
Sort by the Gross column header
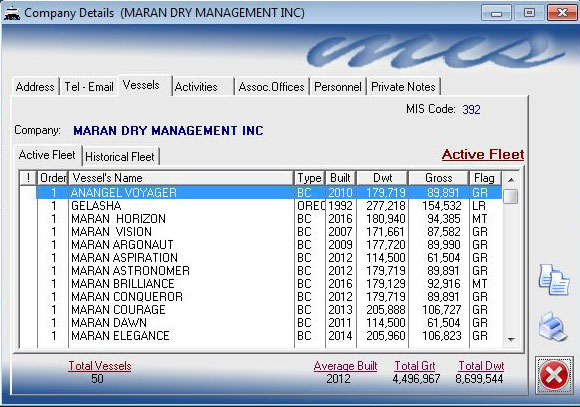point(439,178)
